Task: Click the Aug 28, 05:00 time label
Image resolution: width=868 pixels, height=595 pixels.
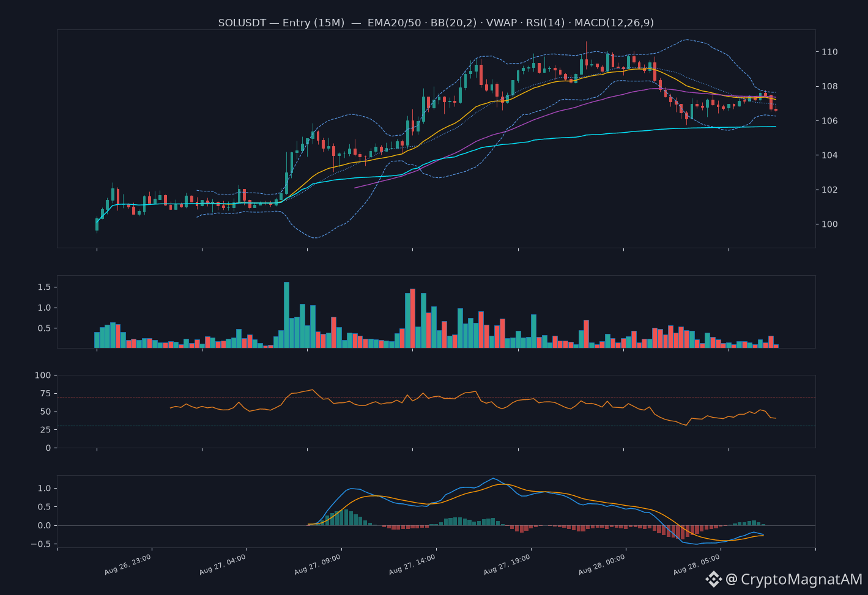Action: [697, 564]
